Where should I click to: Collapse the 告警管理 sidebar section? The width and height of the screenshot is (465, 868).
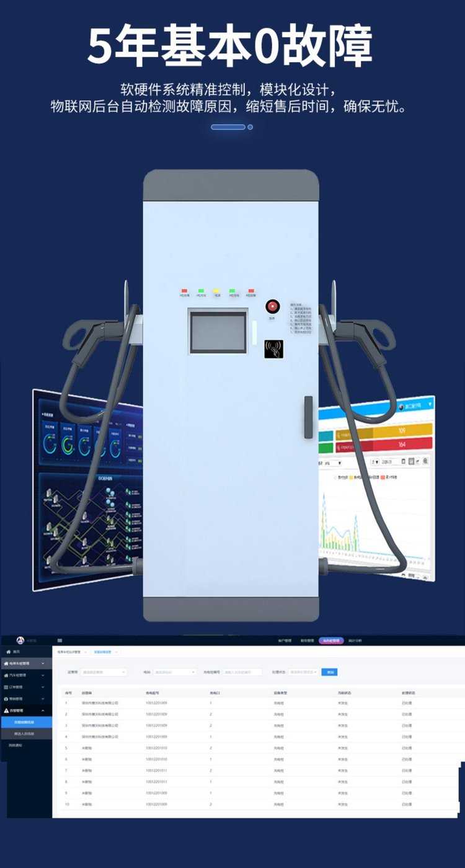point(42,711)
